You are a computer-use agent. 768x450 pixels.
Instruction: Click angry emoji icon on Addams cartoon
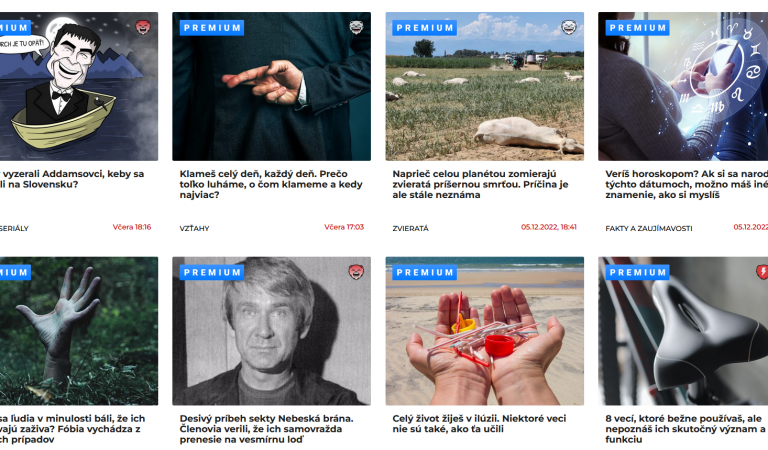143,27
